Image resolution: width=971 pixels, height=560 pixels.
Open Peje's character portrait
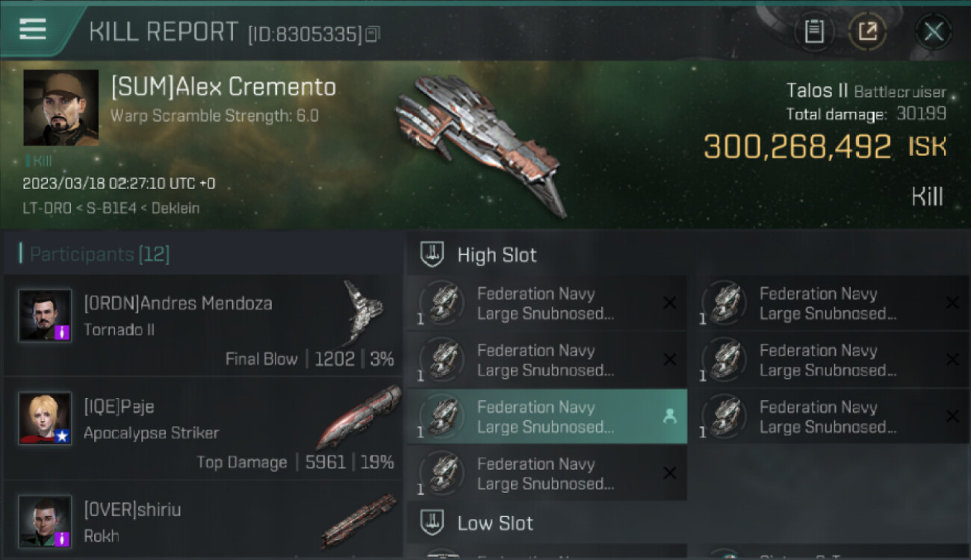click(45, 418)
